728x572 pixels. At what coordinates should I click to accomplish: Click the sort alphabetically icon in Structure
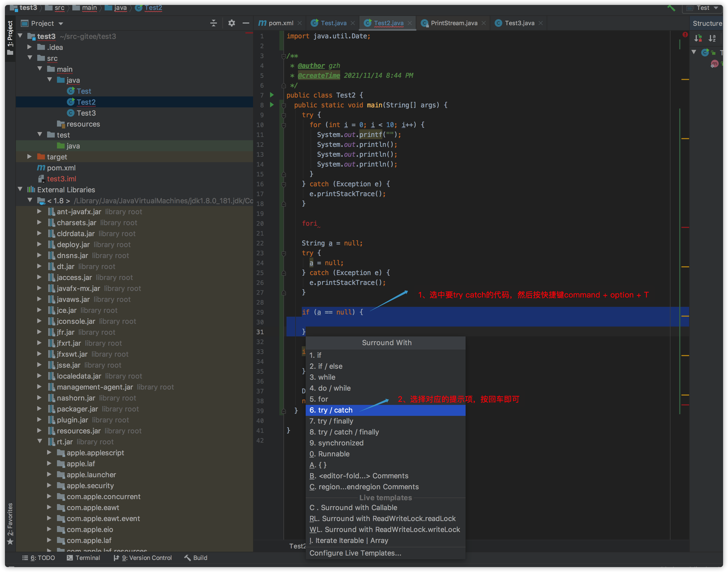712,38
